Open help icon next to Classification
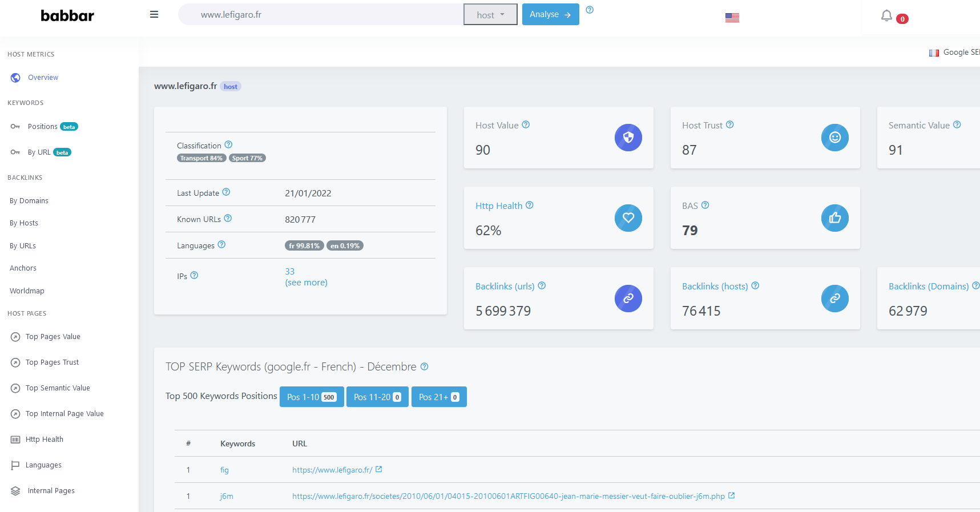Image resolution: width=980 pixels, height=512 pixels. point(228,145)
